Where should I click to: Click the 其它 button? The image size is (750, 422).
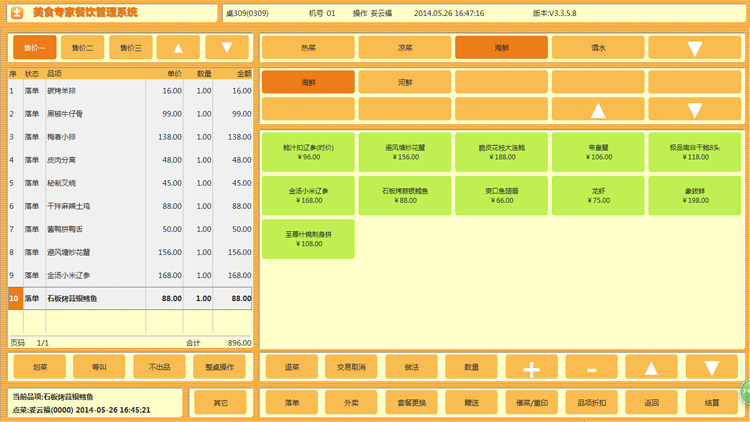pyautogui.click(x=220, y=403)
